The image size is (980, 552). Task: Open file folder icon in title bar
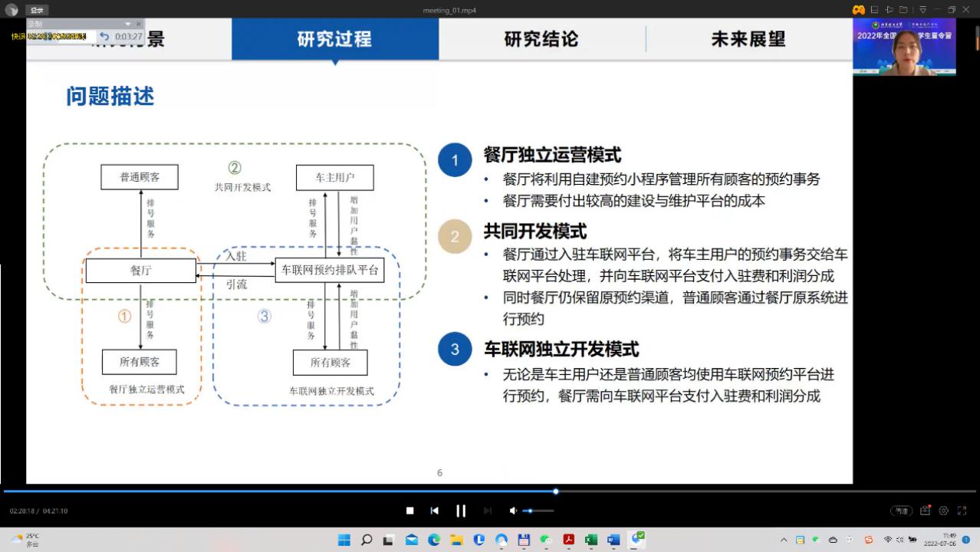[904, 10]
